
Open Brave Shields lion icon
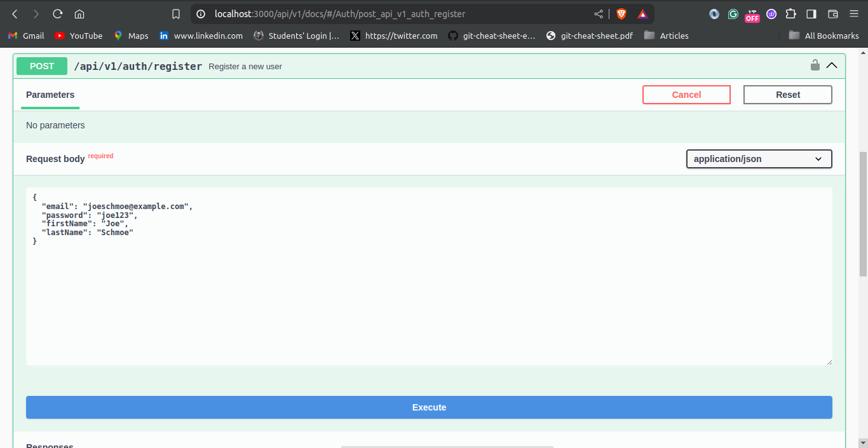[x=621, y=13]
